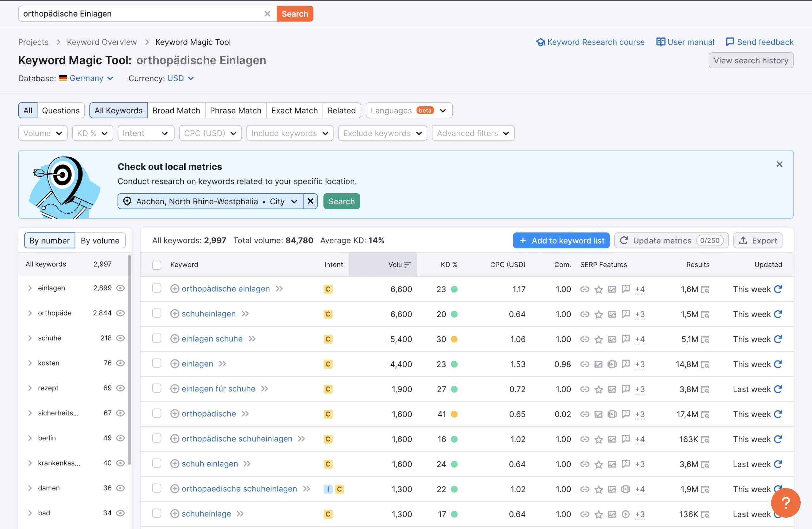Image resolution: width=812 pixels, height=529 pixels.
Task: Toggle eye icon for 'kosten' group
Action: tap(121, 363)
